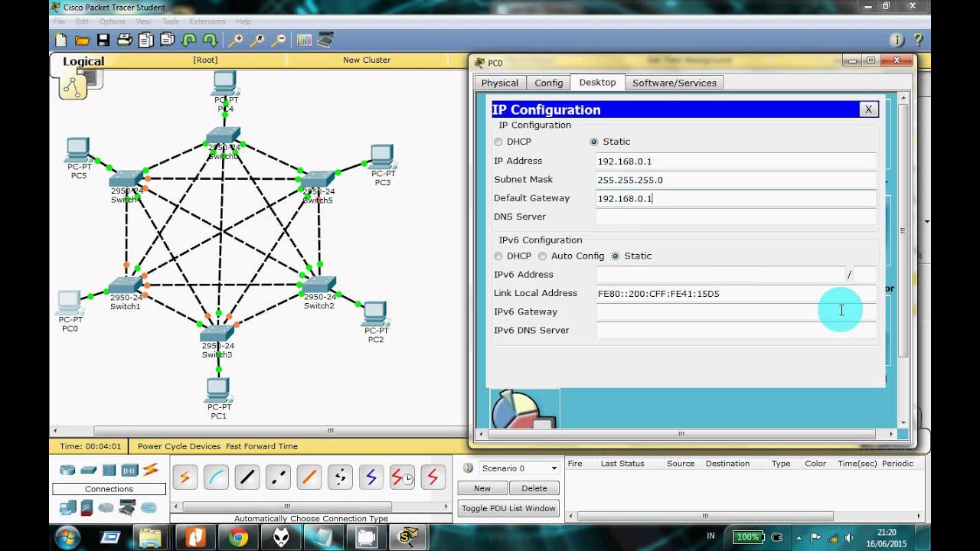Viewport: 980px width, 551px height.
Task: Click the IPv6 Gateway field
Action: (736, 311)
